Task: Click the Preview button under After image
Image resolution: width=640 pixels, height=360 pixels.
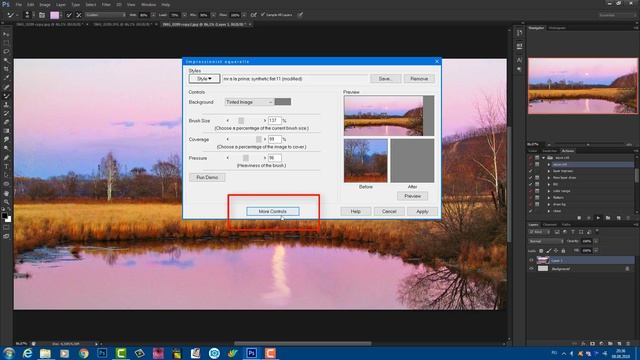Action: 412,196
